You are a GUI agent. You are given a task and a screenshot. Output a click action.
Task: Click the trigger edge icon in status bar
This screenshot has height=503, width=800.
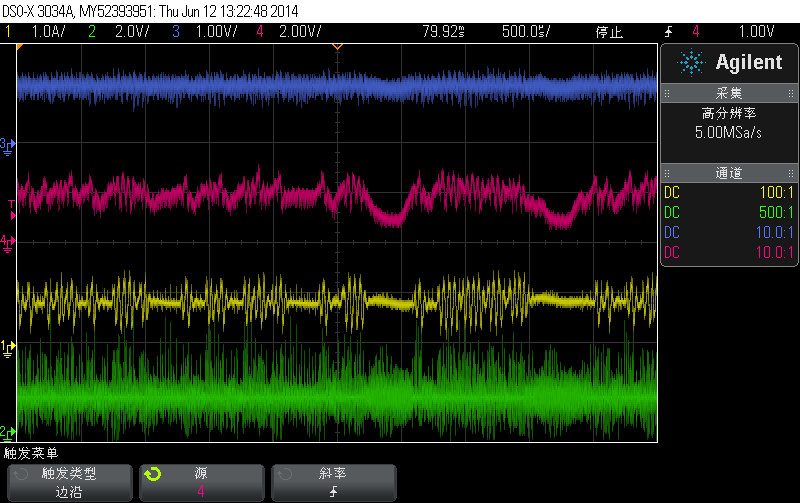[668, 32]
